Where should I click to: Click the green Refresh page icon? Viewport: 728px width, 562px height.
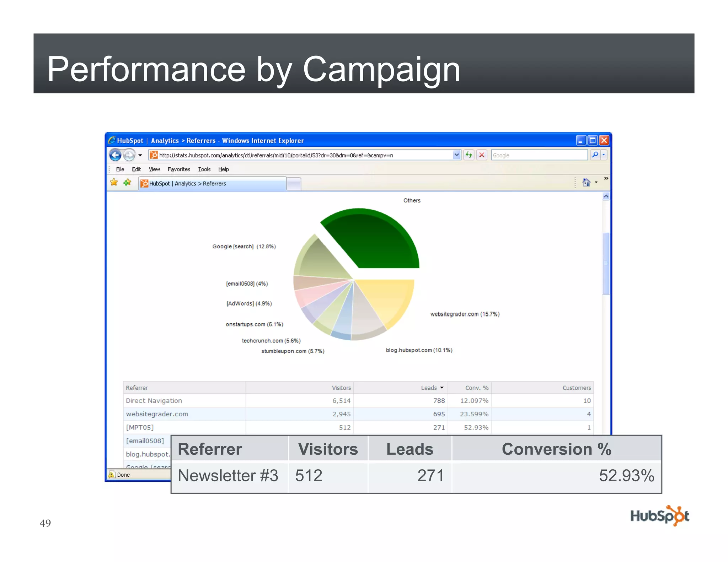click(x=469, y=155)
